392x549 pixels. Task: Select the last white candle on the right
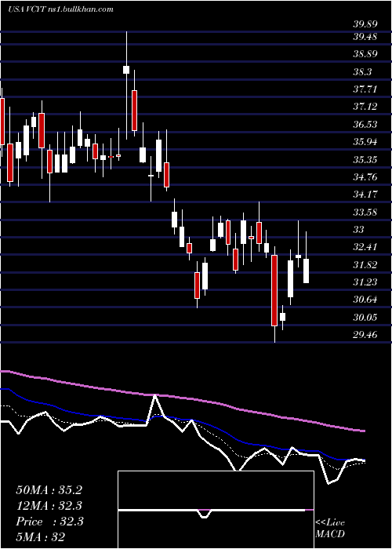point(307,271)
